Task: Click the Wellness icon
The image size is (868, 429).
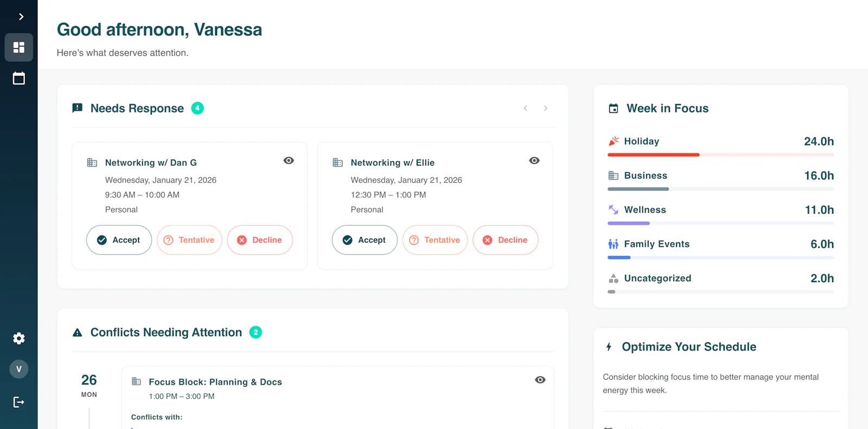Action: point(614,209)
